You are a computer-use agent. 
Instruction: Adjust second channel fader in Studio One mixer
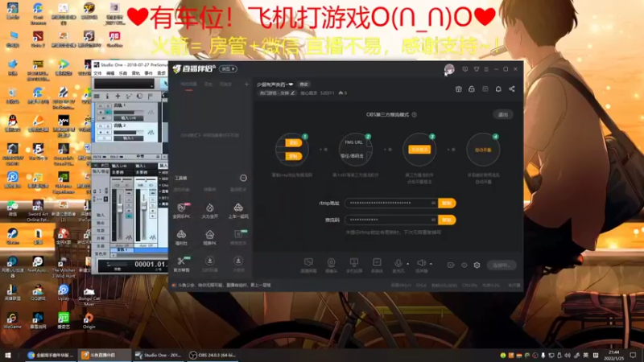point(144,205)
